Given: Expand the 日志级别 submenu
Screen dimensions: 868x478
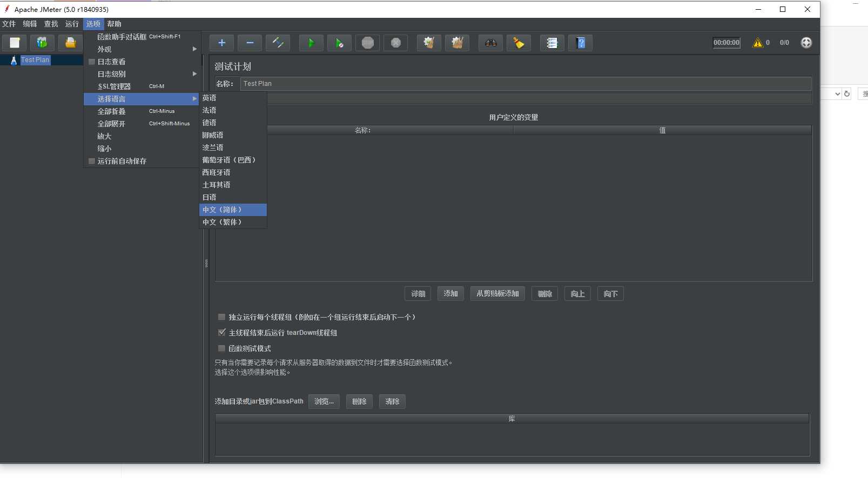Looking at the screenshot, I should [x=142, y=74].
